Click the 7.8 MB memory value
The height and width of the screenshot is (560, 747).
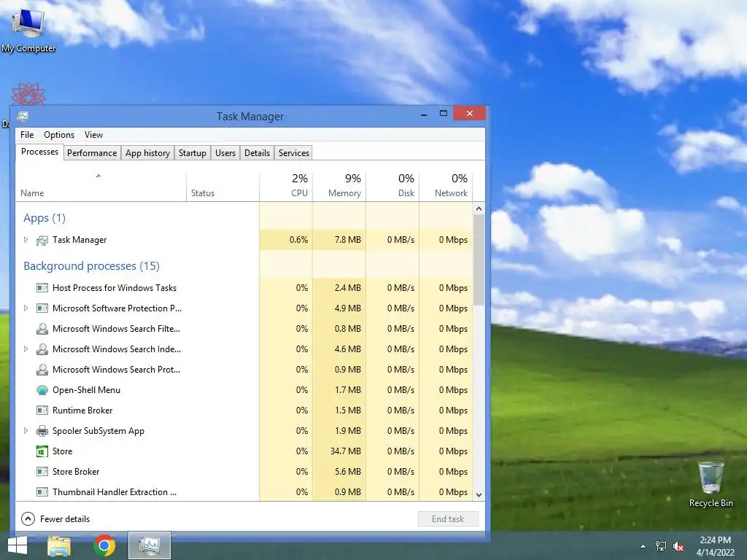click(x=348, y=239)
